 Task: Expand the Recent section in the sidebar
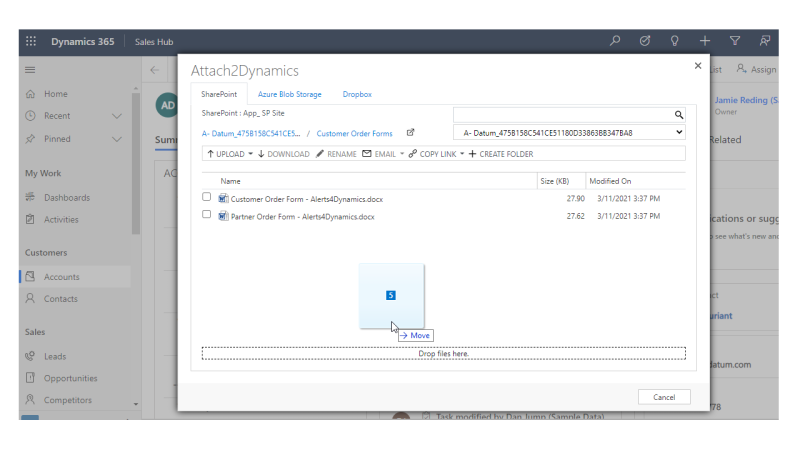(117, 116)
